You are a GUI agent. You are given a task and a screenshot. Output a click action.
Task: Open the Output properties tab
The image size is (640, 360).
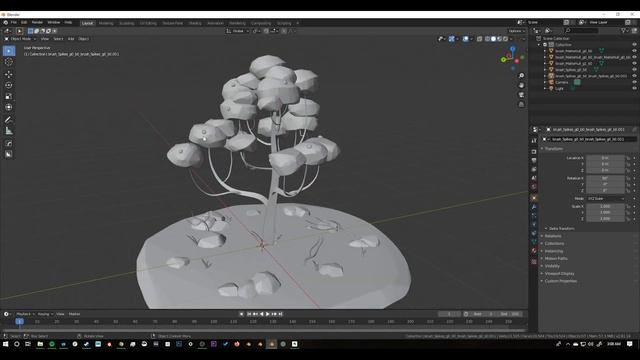(534, 160)
